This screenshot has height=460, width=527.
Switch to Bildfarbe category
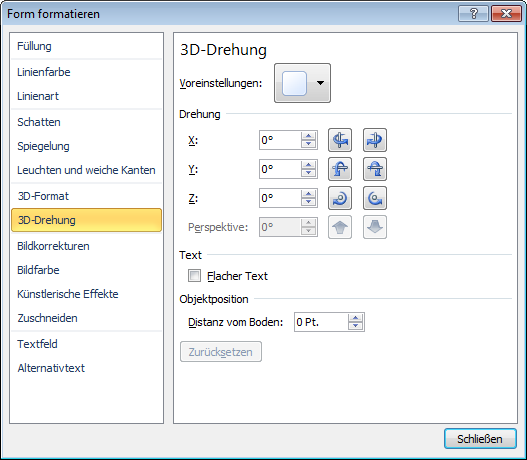86,270
